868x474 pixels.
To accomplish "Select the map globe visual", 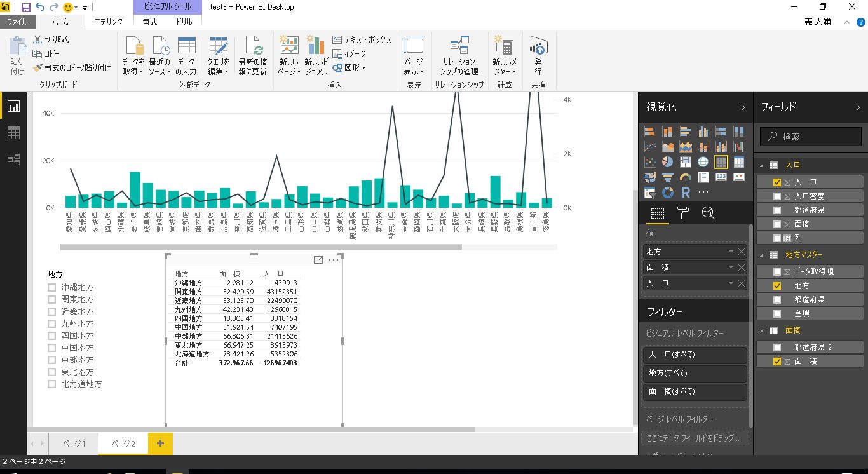I will point(703,162).
